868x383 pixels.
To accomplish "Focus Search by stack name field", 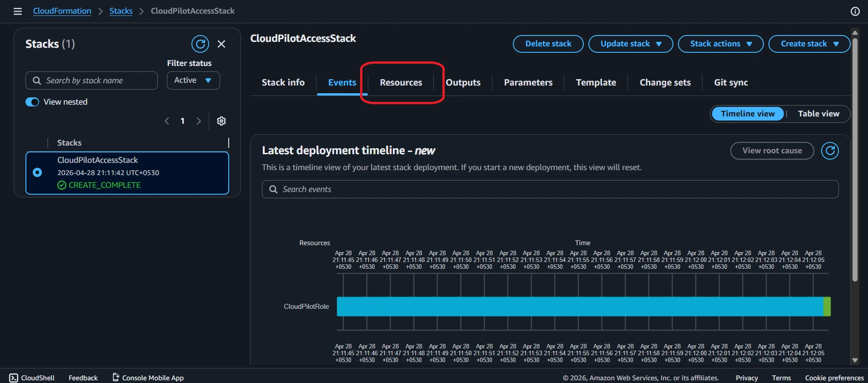I will point(91,81).
